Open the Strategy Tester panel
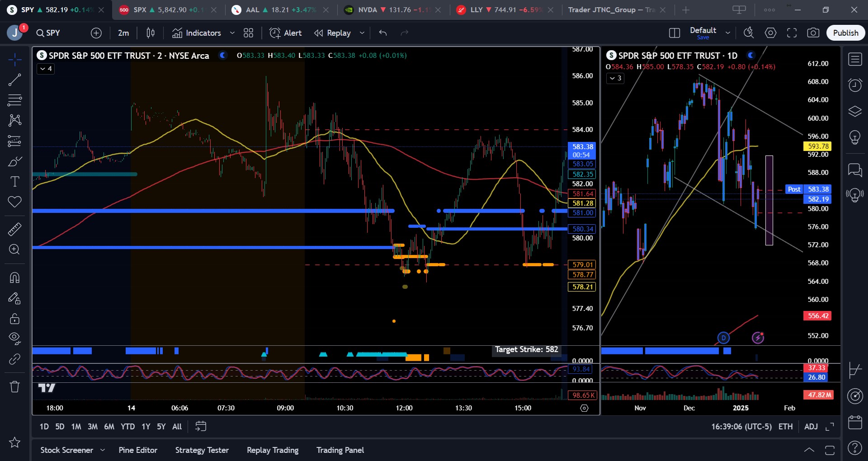Viewport: 868px width, 461px height. click(202, 450)
